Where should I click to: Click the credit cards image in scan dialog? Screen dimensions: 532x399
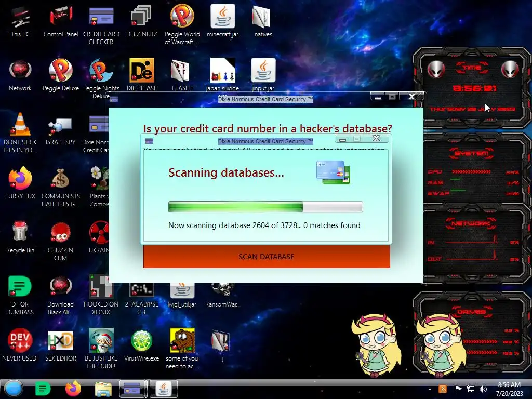[333, 172]
